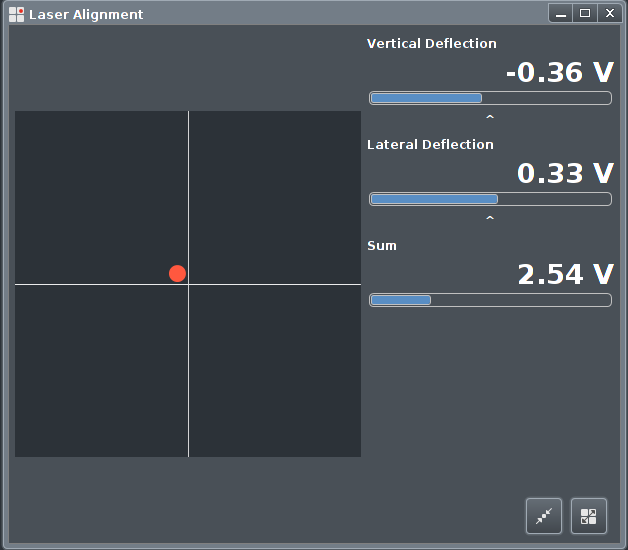Viewport: 628px width, 550px height.
Task: Click the grid expand layout icon button
Action: tap(588, 516)
